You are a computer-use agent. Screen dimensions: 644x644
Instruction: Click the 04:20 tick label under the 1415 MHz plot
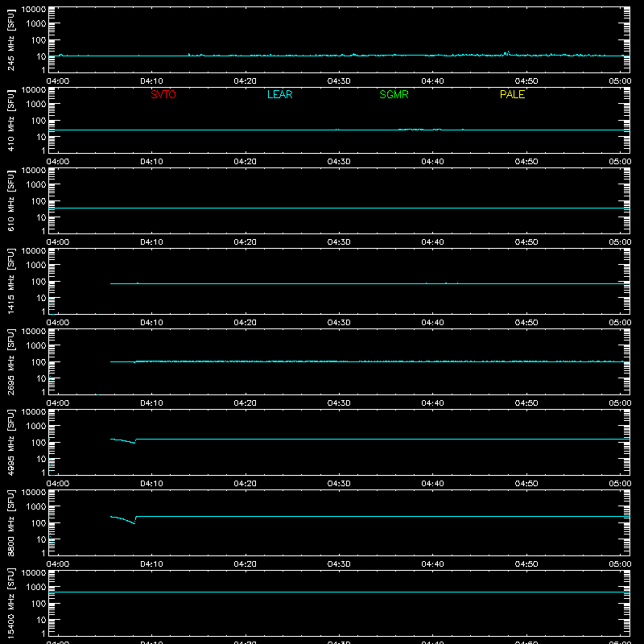(x=246, y=323)
